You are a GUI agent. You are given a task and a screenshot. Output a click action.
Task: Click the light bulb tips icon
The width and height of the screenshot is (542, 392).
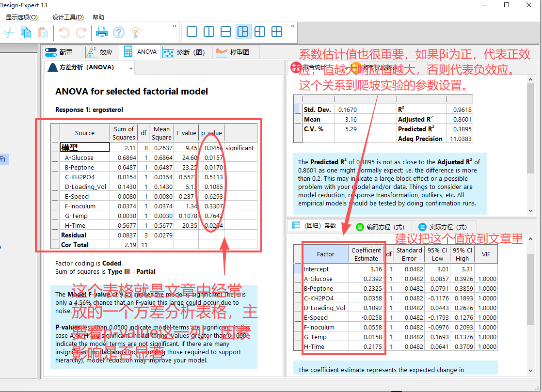pos(136,32)
